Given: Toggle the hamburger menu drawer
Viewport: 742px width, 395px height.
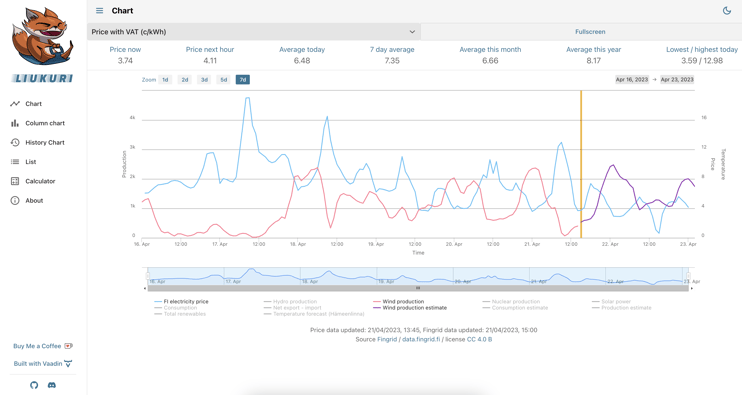Looking at the screenshot, I should [x=99, y=10].
